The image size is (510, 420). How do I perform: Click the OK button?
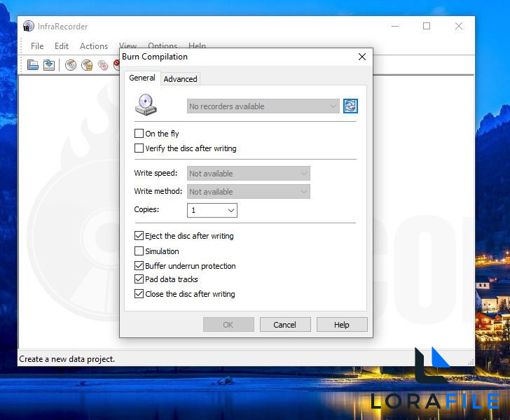tap(228, 325)
